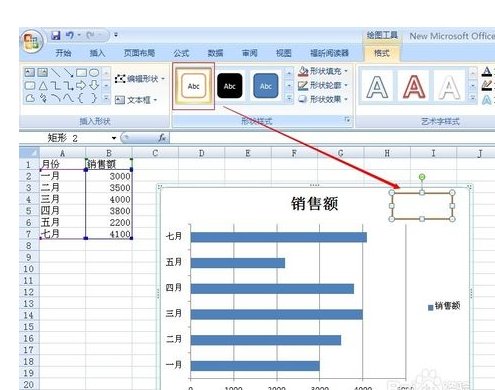This screenshot has width=495, height=390.
Task: Apply the blue Abc shape style
Action: (x=266, y=86)
